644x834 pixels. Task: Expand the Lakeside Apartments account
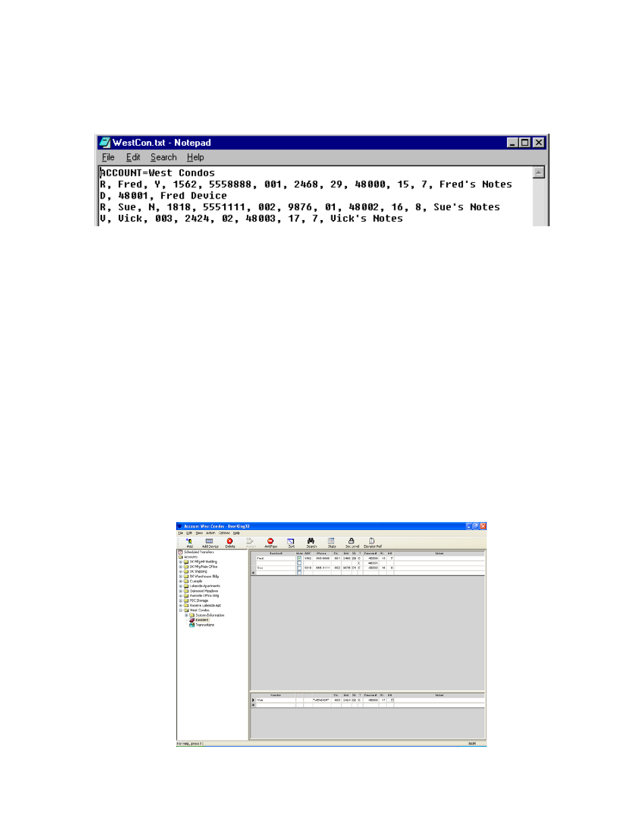[180, 586]
